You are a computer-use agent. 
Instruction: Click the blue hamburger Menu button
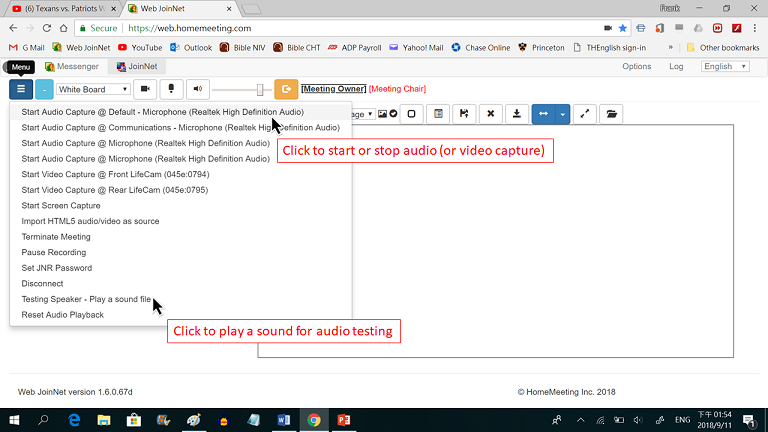pyautogui.click(x=21, y=89)
